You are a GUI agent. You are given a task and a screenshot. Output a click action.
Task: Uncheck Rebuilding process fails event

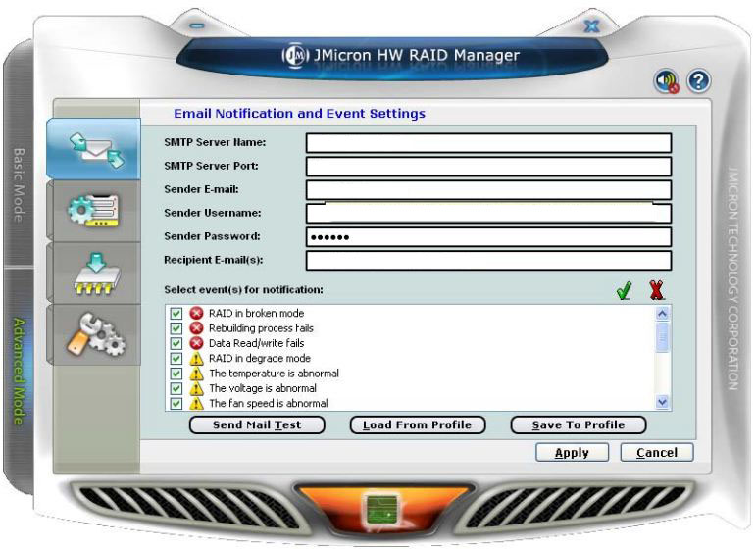pos(176,328)
